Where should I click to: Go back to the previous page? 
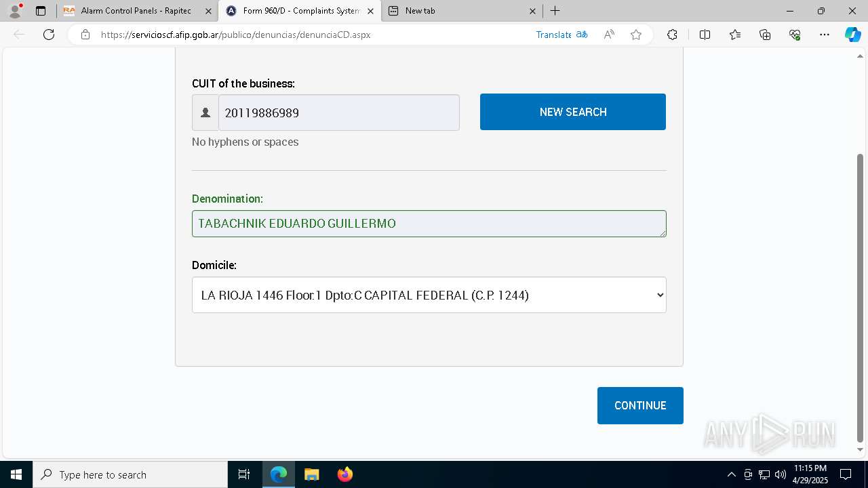(19, 35)
